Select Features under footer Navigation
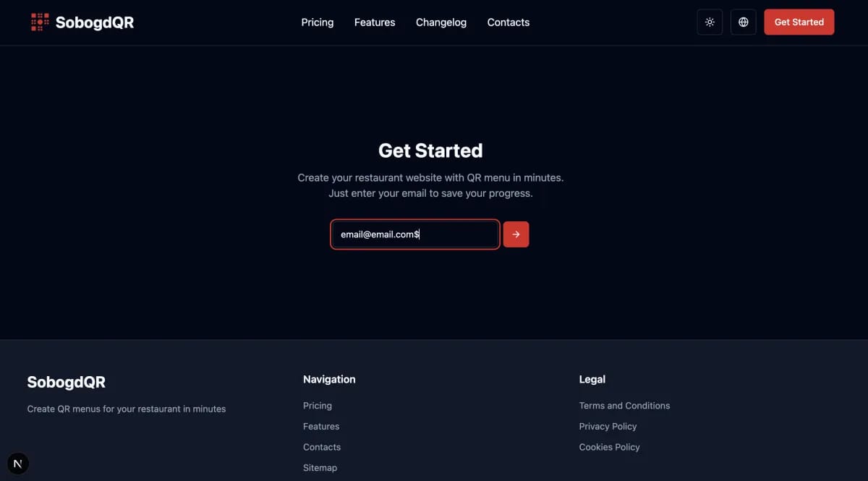Image resolution: width=868 pixels, height=481 pixels. (x=321, y=426)
